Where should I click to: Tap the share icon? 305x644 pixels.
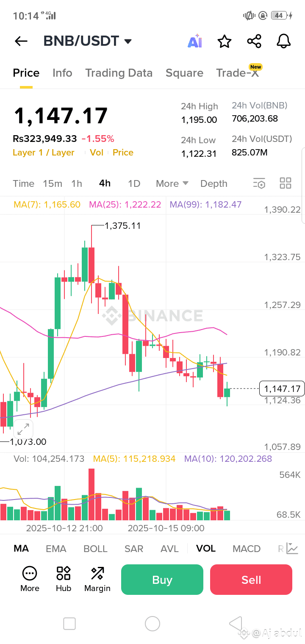(254, 42)
